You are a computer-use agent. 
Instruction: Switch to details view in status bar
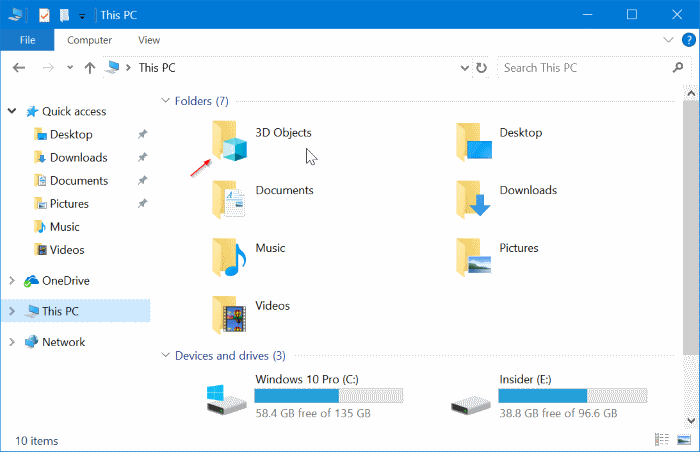[x=662, y=439]
